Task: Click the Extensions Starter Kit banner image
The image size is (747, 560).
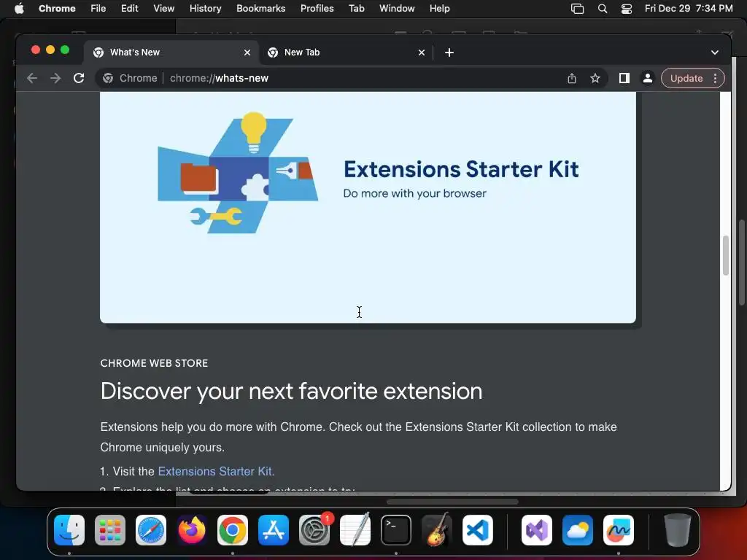Action: click(x=368, y=208)
